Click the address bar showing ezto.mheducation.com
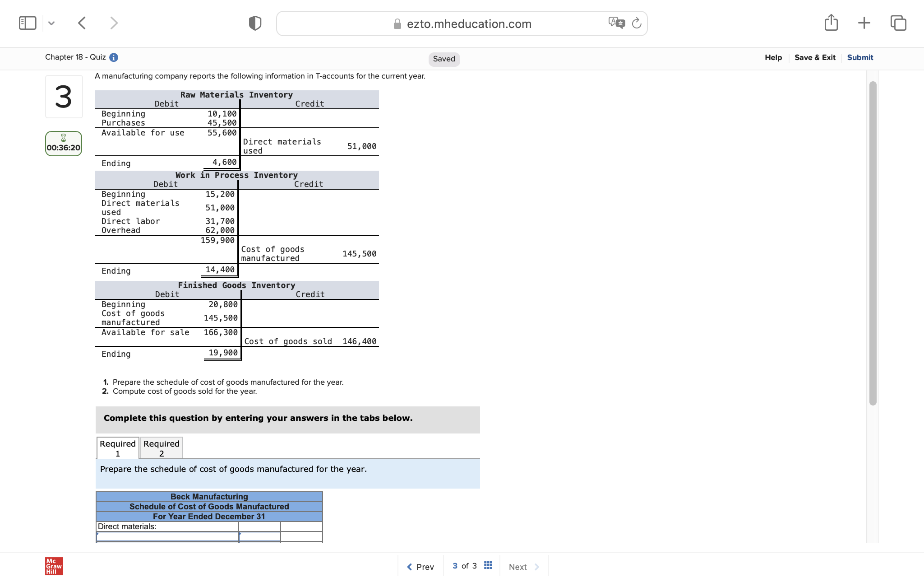The width and height of the screenshot is (924, 578). pyautogui.click(x=469, y=24)
